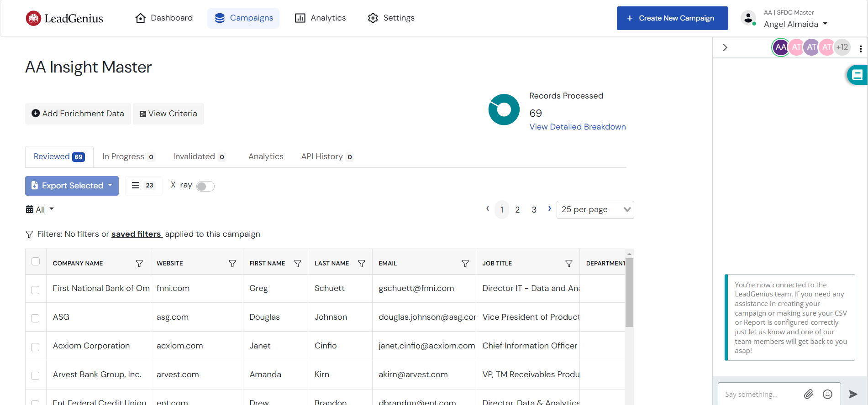Filter the Email column
This screenshot has width=868, height=405.
pos(465,264)
